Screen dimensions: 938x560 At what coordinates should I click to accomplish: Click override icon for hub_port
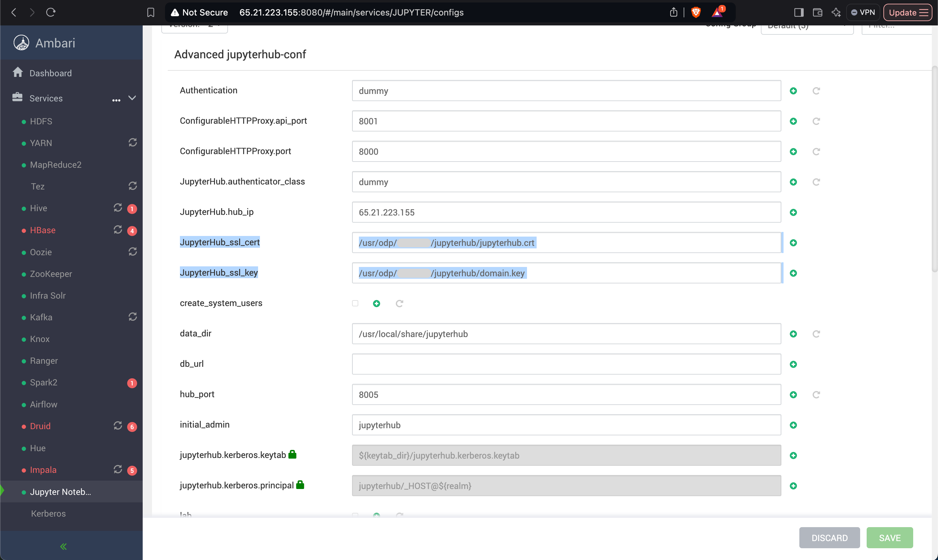pos(793,395)
